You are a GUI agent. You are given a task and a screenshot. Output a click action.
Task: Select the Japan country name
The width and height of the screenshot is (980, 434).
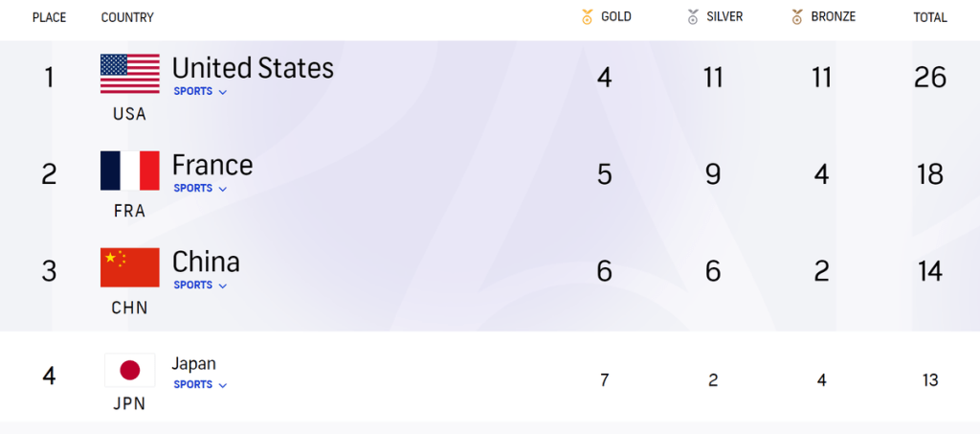click(x=193, y=364)
